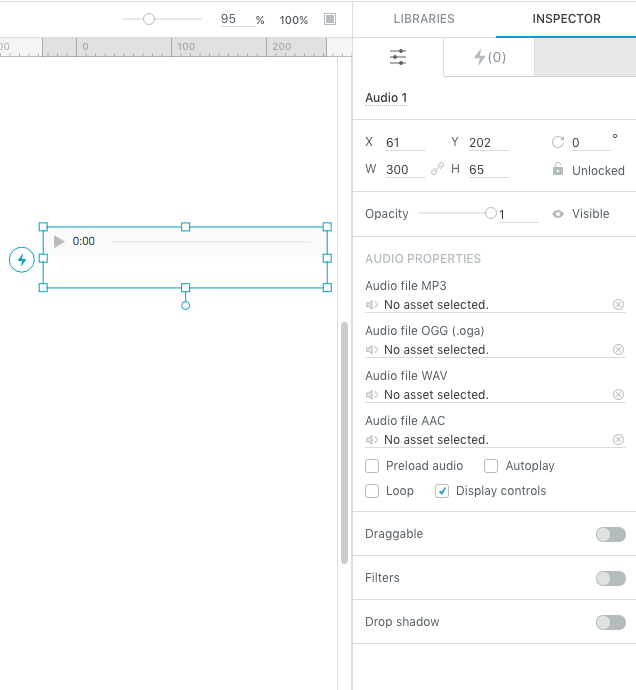
Task: Switch to the LIBRARIES tab
Action: coord(424,19)
